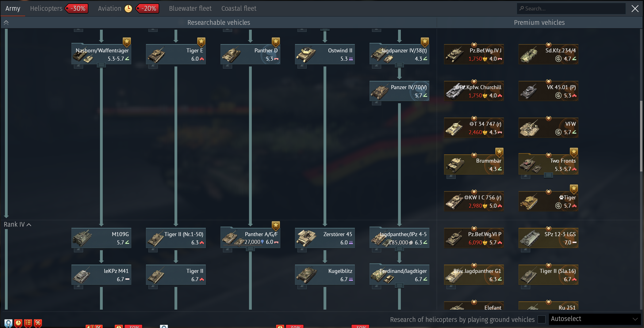The width and height of the screenshot is (644, 328).
Task: Expand the Nashorn/Waffenträger vehicle group
Action: (102, 65)
